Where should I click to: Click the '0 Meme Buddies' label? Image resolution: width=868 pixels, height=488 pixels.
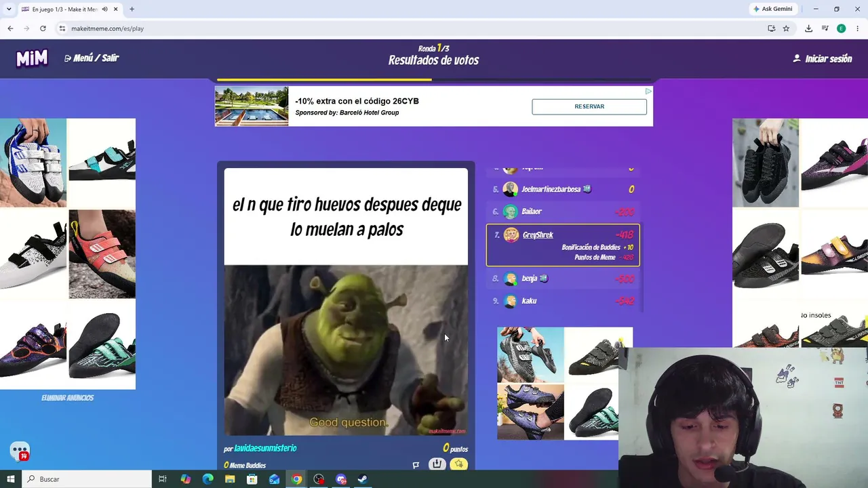click(245, 466)
